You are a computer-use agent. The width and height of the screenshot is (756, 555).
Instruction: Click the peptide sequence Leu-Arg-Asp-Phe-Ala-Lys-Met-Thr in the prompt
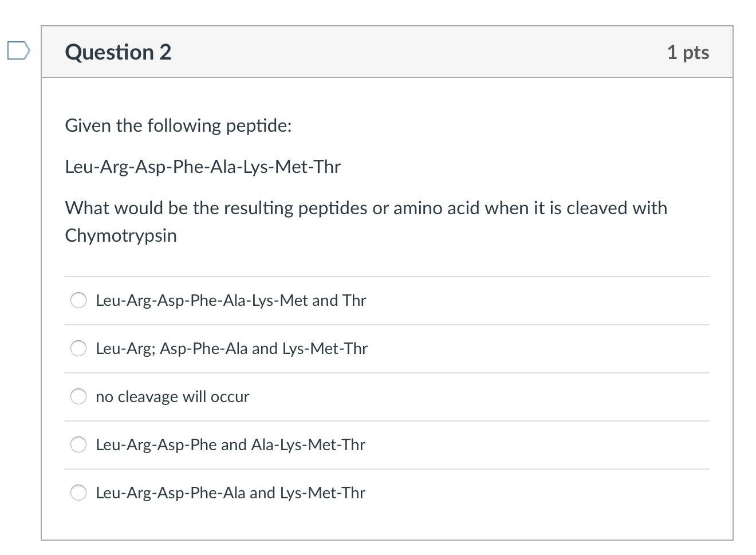[203, 167]
